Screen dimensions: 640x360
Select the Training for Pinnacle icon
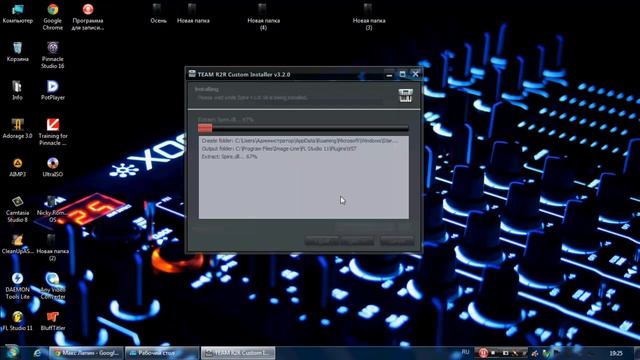pyautogui.click(x=53, y=132)
